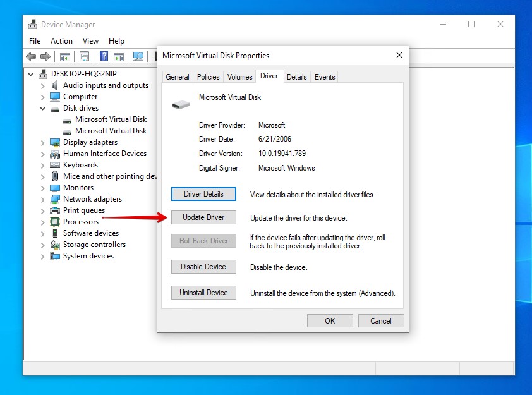Click the Audio inputs and outputs speaker icon
This screenshot has height=395, width=532.
tap(54, 85)
